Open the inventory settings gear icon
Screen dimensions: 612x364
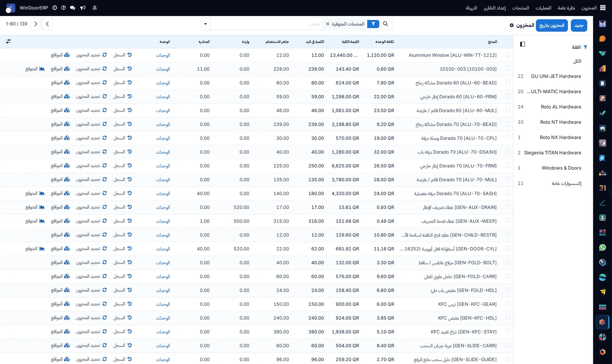coord(511,25)
